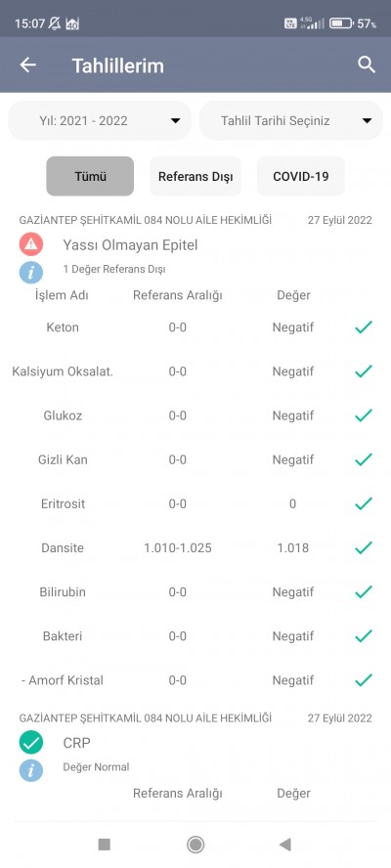Switch to Referans Dışı filter tab
Screen dimensions: 391x868
195,177
